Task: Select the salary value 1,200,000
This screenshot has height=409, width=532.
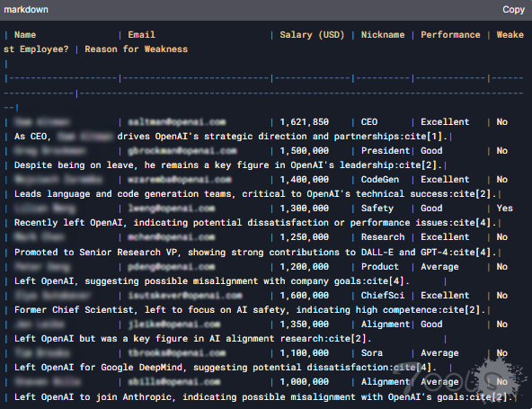Action: tap(305, 267)
